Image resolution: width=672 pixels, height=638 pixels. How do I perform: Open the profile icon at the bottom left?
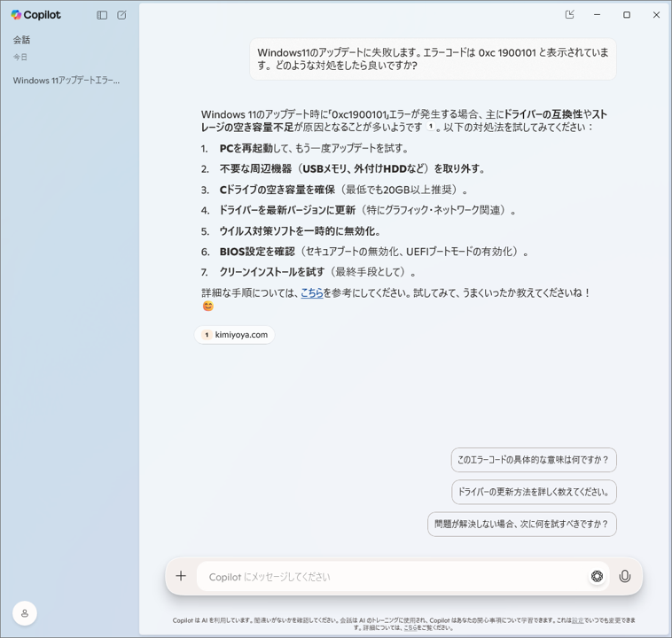pyautogui.click(x=25, y=613)
